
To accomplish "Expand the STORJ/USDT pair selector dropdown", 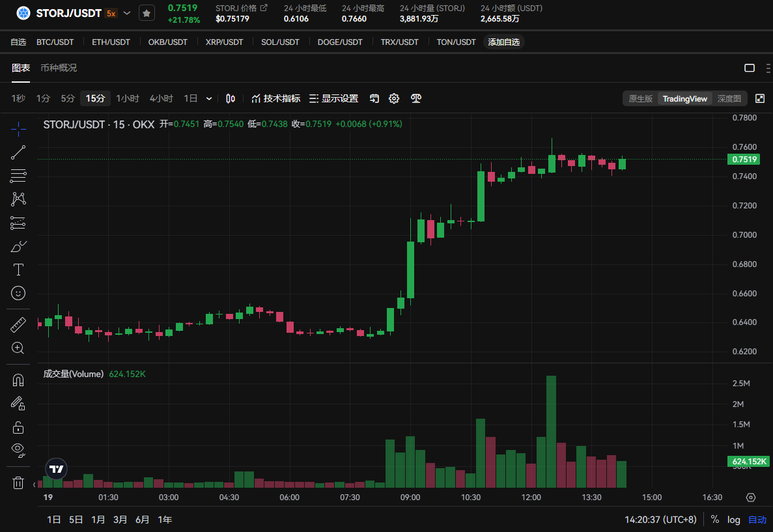I will click(127, 13).
